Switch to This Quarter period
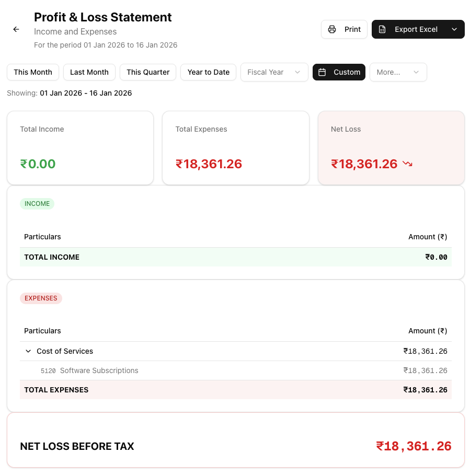 148,72
